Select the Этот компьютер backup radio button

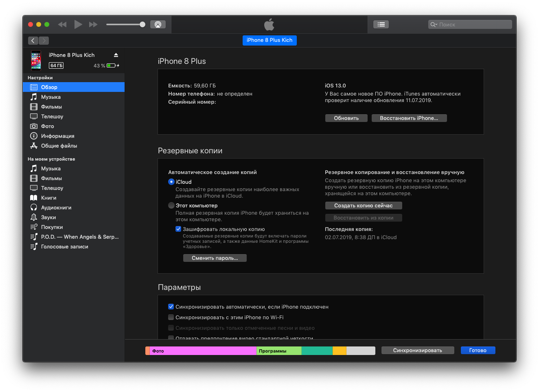coord(171,205)
